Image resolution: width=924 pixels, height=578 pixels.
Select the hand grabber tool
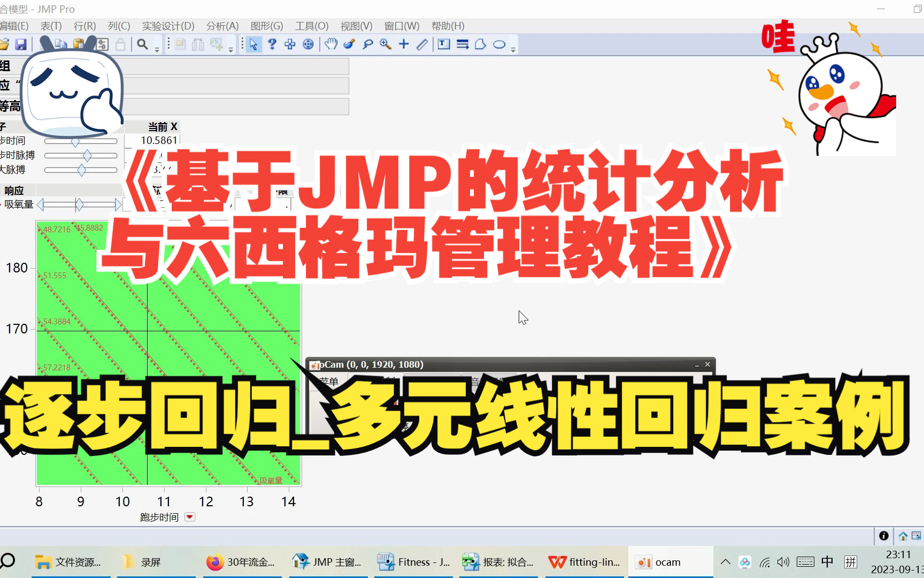point(330,44)
